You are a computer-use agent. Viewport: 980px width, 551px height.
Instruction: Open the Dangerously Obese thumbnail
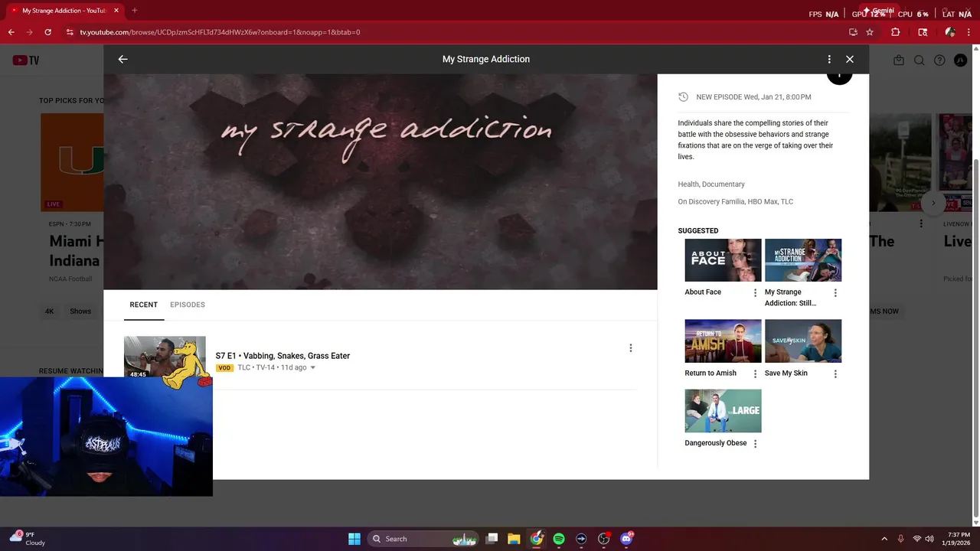[723, 411]
